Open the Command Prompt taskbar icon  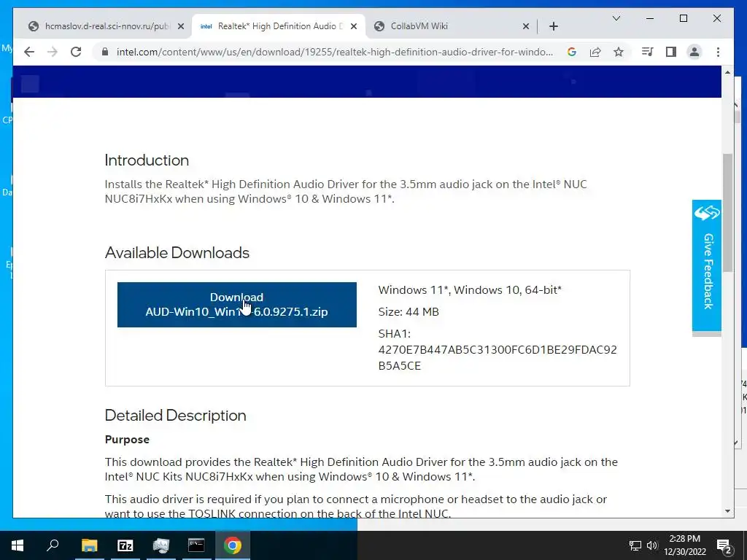pos(196,545)
